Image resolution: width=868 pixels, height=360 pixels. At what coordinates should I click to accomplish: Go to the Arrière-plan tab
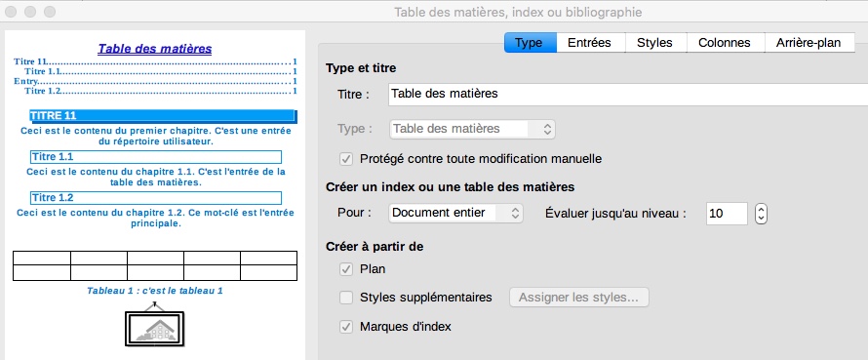point(808,43)
